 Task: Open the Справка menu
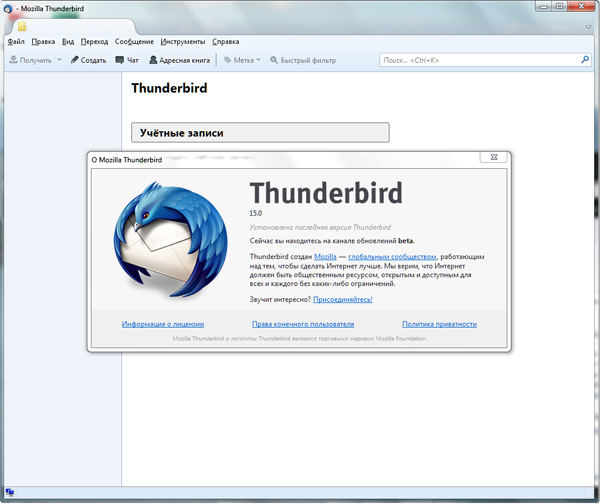(x=226, y=42)
